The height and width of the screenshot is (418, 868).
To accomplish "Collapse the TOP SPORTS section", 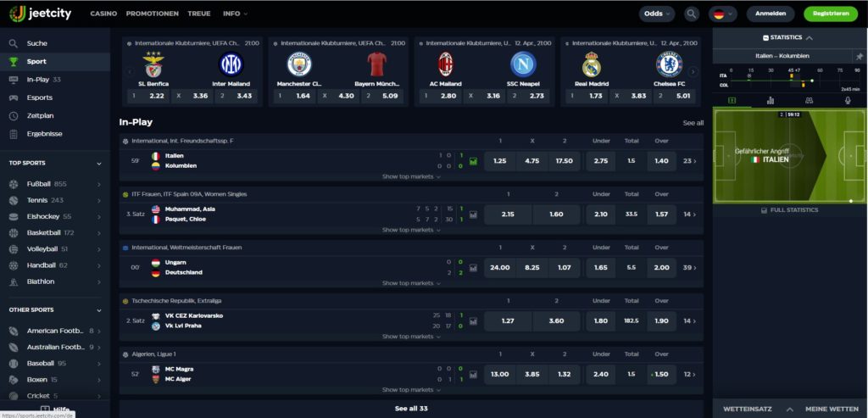I will pos(99,164).
